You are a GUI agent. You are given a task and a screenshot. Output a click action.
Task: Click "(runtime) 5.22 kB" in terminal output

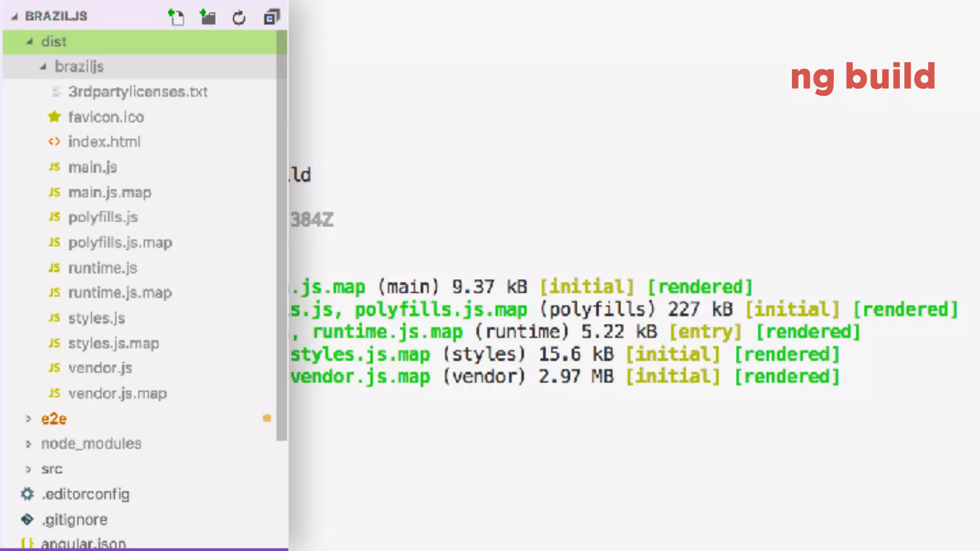(566, 332)
